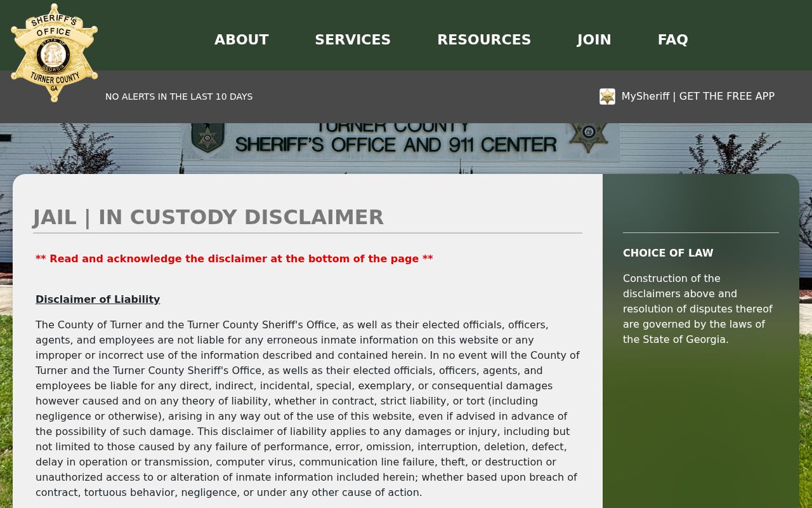Open the SERVICES menu
Screen dimensions: 812x508
353,39
